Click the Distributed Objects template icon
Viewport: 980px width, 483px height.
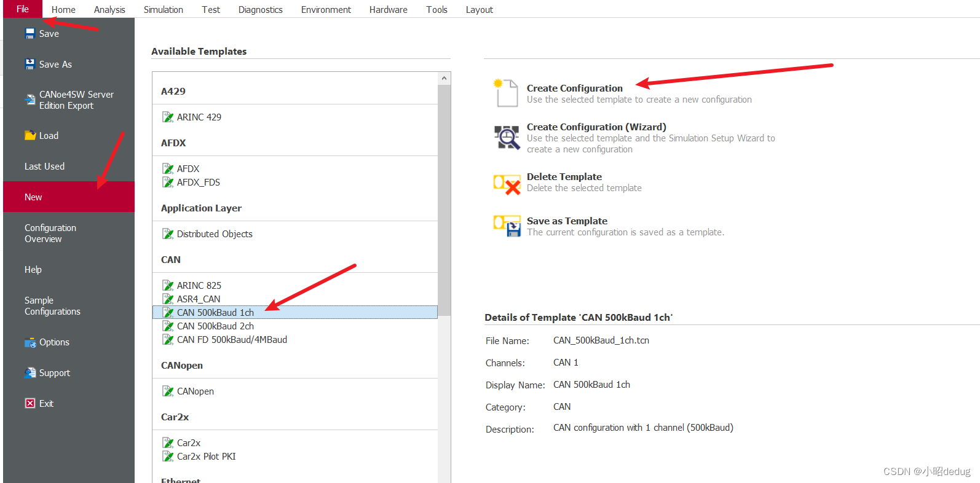[x=168, y=234]
